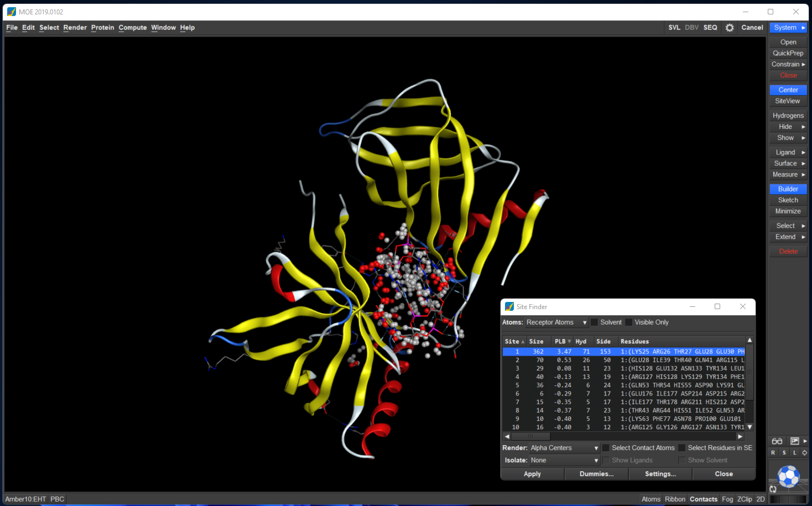Click the Dummies... button
Viewport: 812px width, 506px height.
point(596,474)
